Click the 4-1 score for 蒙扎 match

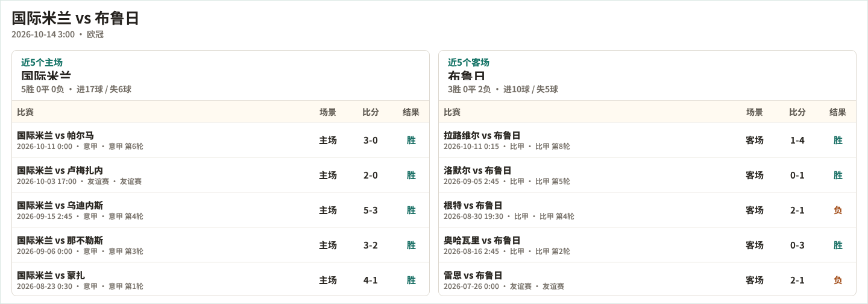pos(371,280)
